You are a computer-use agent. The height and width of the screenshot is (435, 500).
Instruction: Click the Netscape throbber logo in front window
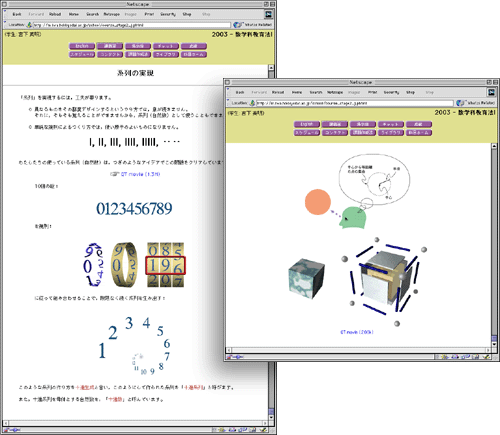(x=491, y=92)
